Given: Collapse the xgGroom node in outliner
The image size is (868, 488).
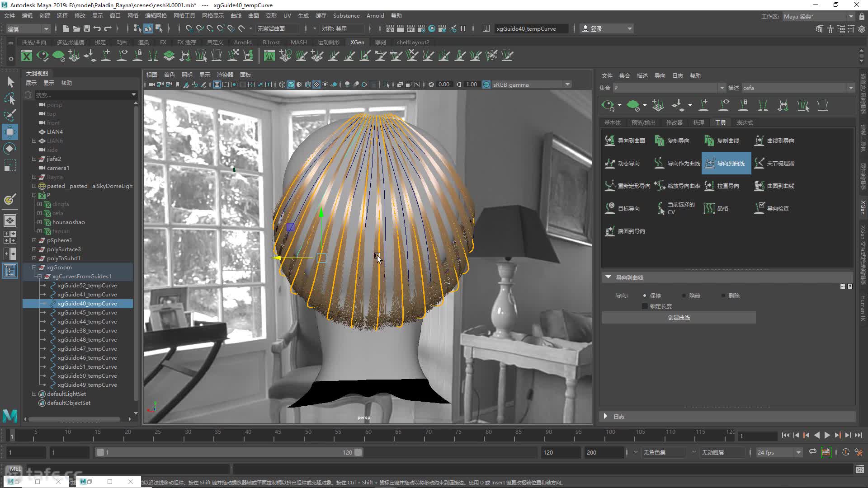Looking at the screenshot, I should point(34,267).
